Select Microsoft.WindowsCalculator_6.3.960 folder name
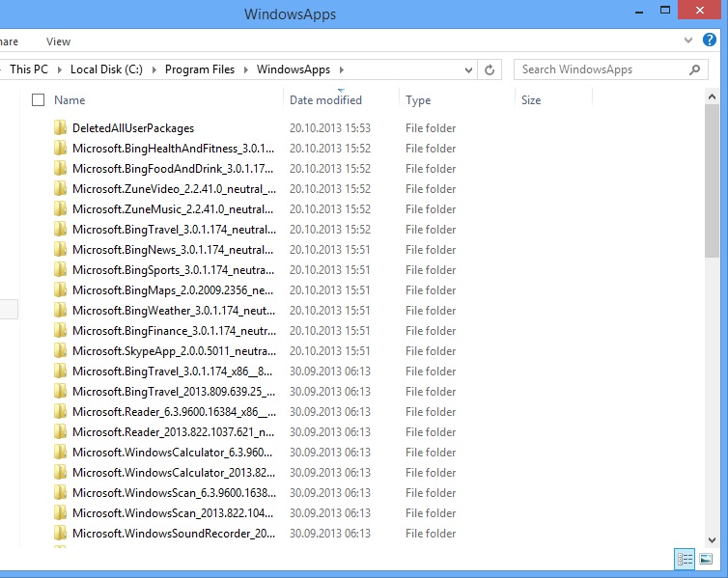Image resolution: width=728 pixels, height=578 pixels. (x=172, y=453)
